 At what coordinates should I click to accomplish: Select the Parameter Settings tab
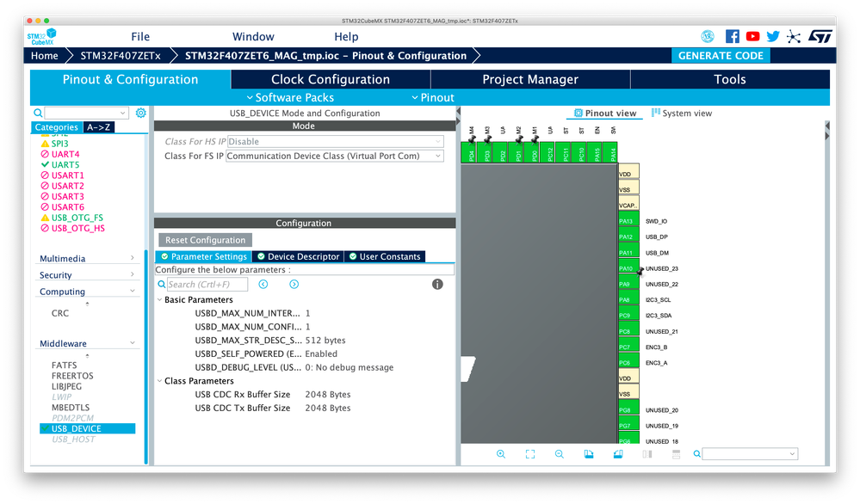(x=204, y=256)
